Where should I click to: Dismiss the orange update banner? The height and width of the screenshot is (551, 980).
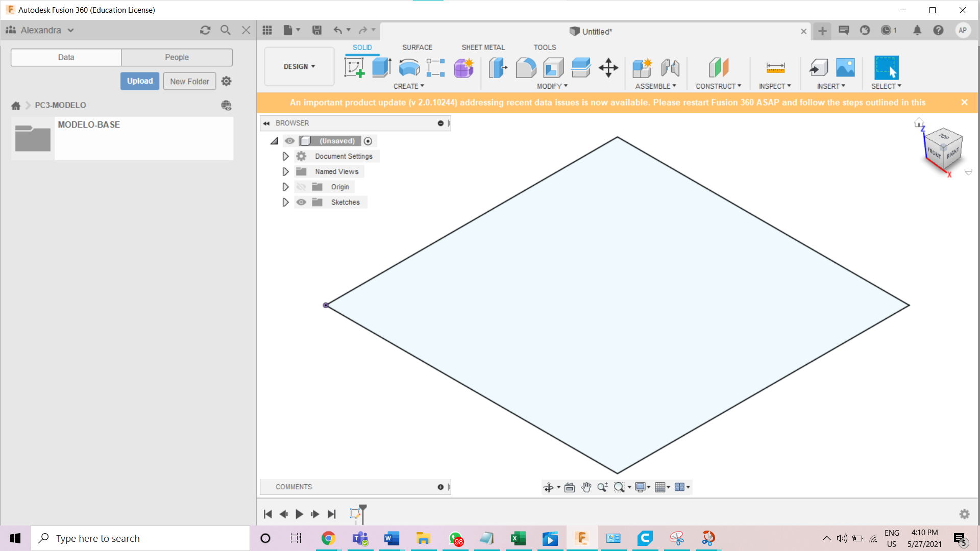(x=964, y=102)
